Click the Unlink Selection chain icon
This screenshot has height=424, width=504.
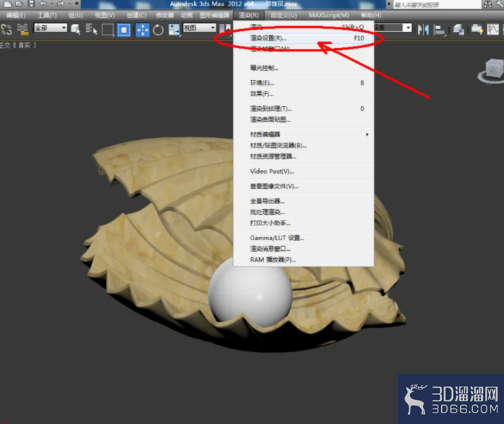[6, 30]
